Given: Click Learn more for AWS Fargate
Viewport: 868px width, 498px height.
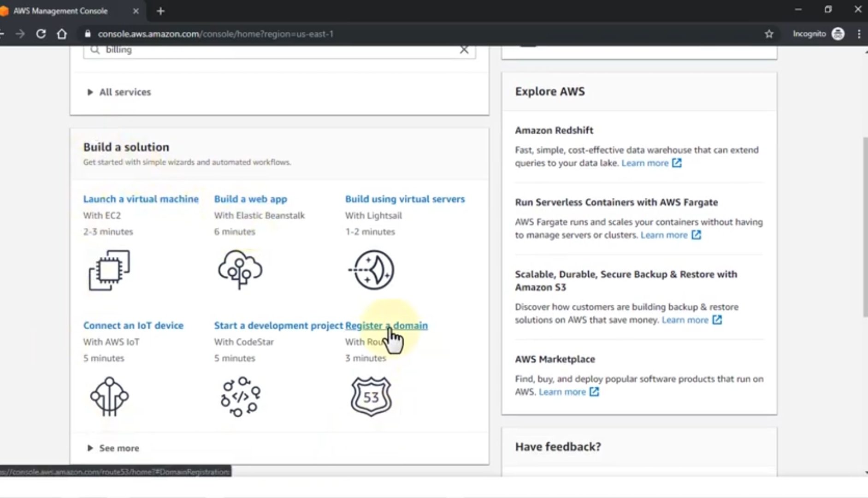Looking at the screenshot, I should pos(664,235).
